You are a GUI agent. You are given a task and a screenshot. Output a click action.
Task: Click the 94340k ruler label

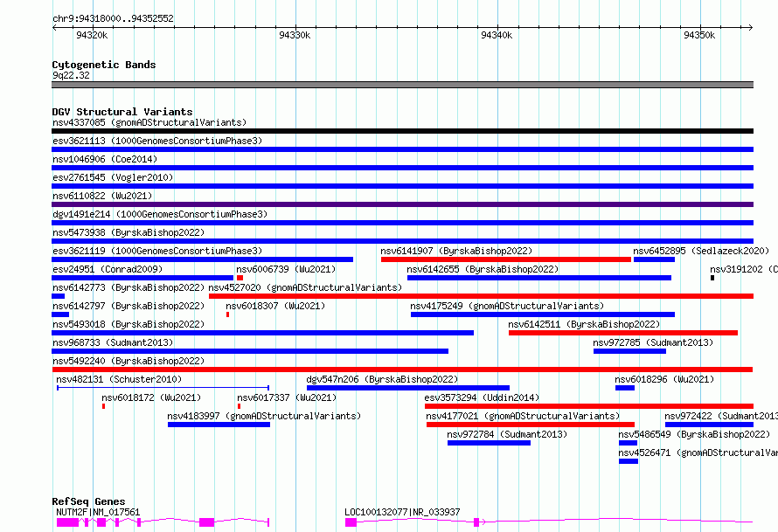tap(497, 35)
